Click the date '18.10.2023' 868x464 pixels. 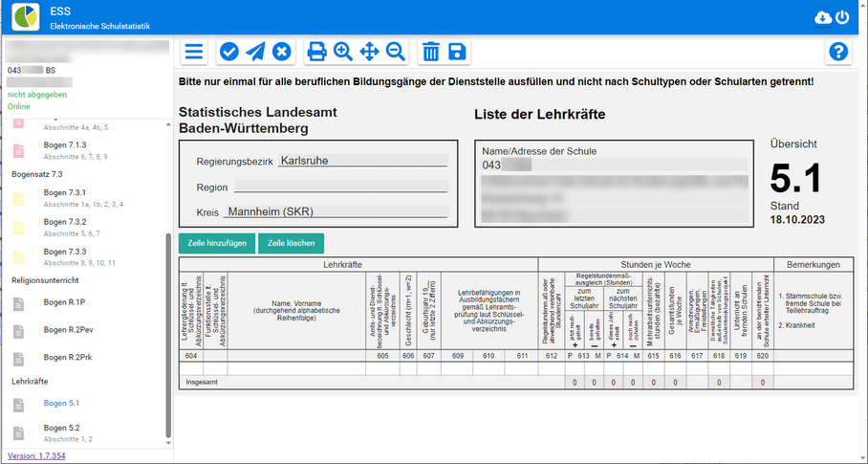click(x=797, y=220)
